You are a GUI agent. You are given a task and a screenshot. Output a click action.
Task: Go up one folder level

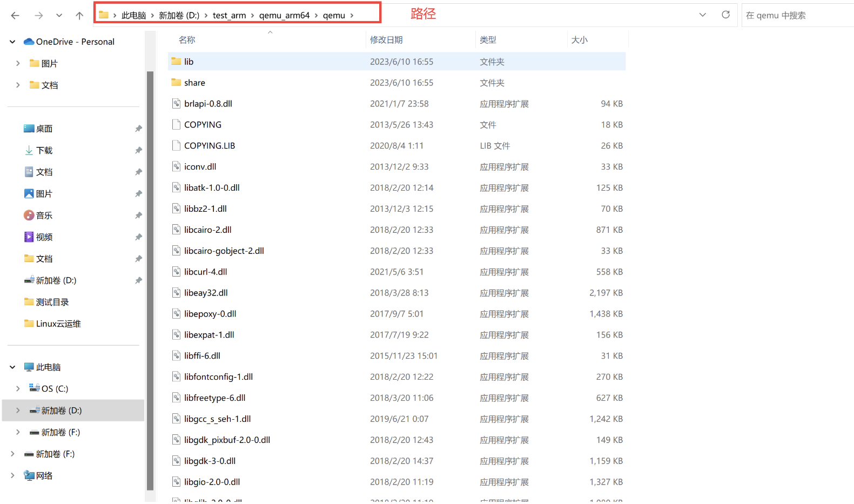(x=79, y=16)
